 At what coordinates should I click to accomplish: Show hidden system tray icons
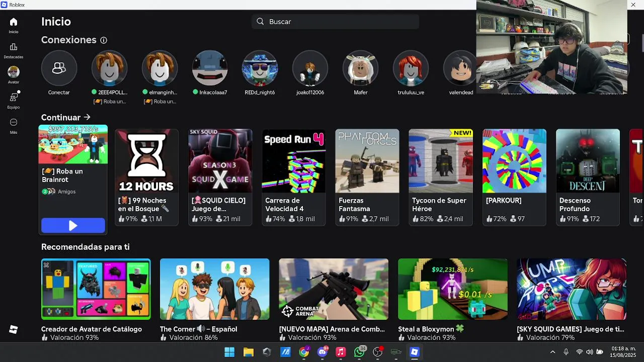(552, 352)
